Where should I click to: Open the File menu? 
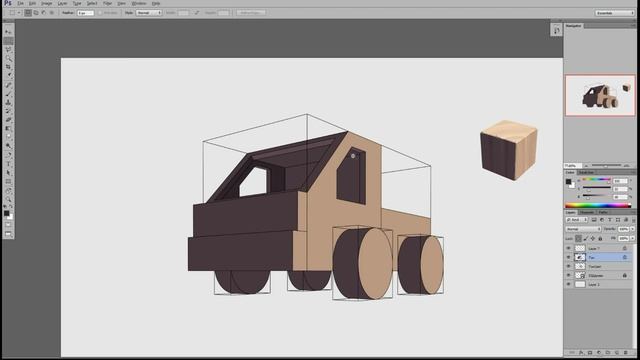pos(20,3)
